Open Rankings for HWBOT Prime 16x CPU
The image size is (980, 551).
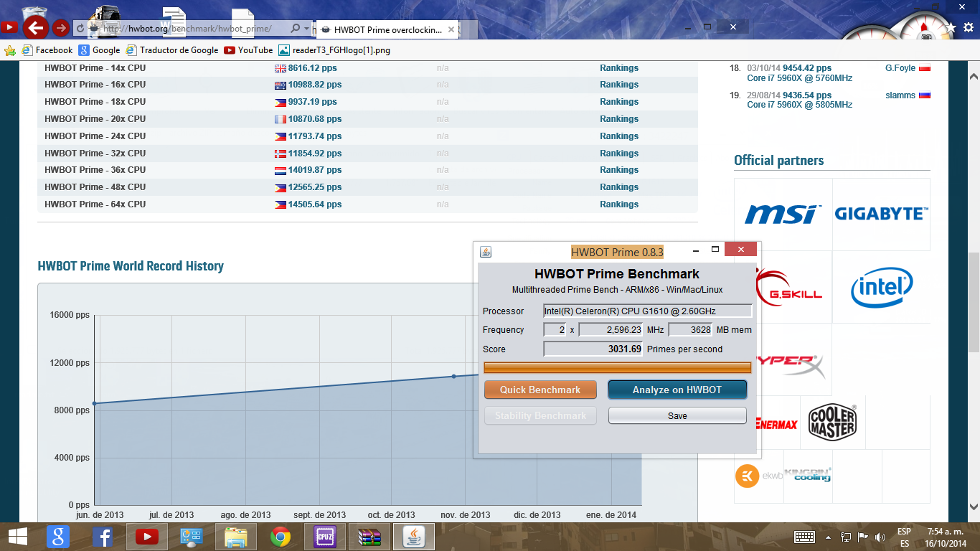(619, 85)
